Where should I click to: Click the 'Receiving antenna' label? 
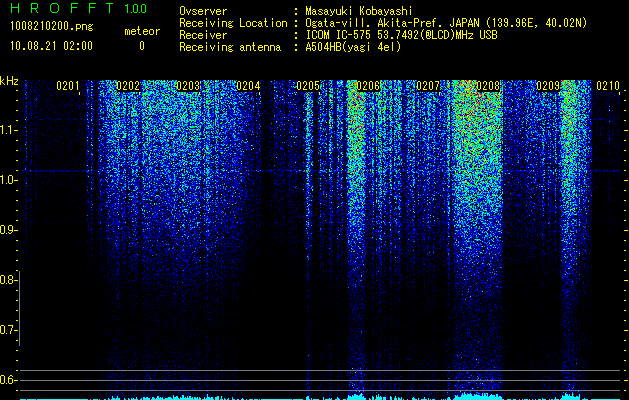230,47
